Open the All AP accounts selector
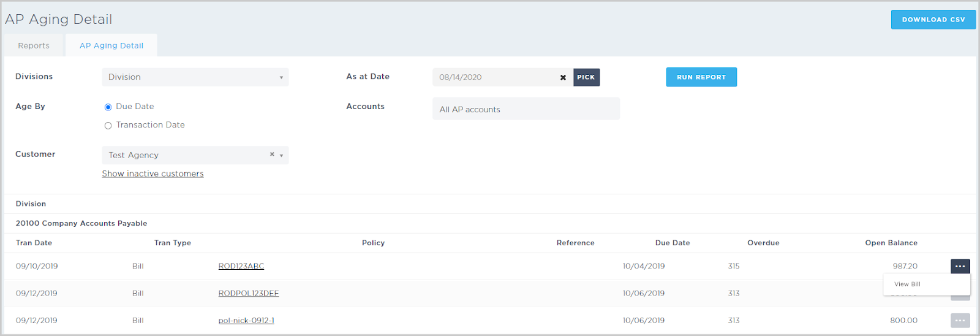The width and height of the screenshot is (980, 336). click(x=526, y=109)
